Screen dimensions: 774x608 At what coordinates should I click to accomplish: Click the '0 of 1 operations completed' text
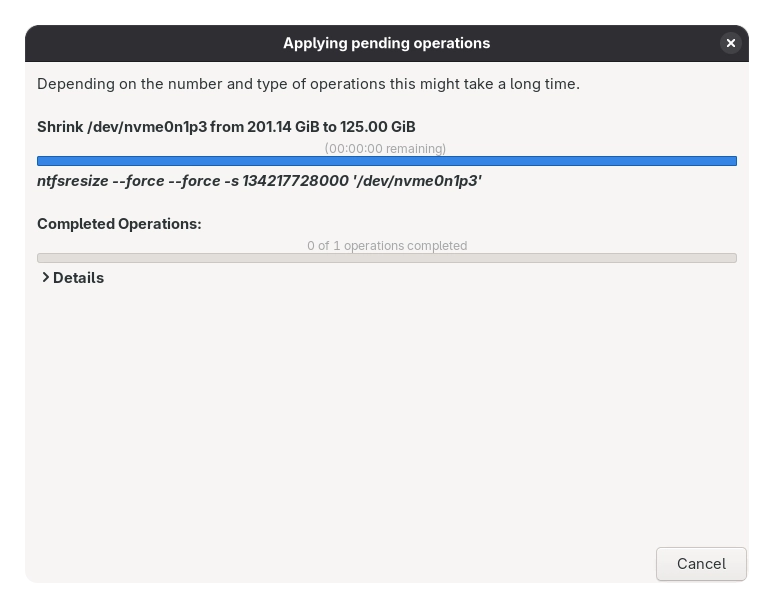386,246
